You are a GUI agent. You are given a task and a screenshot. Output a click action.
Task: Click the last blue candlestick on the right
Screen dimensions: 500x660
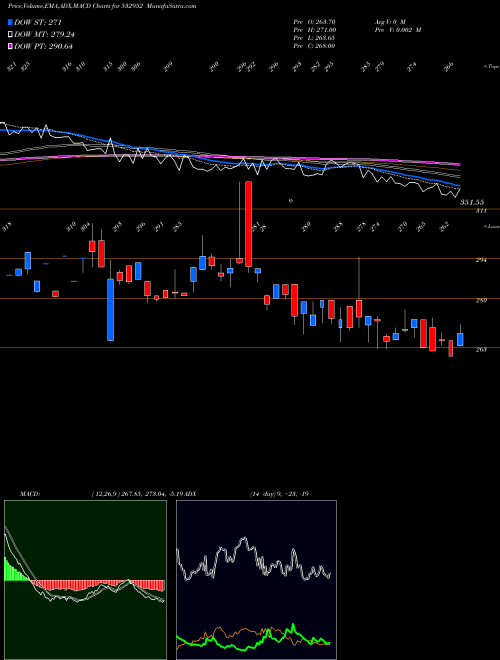pos(460,339)
